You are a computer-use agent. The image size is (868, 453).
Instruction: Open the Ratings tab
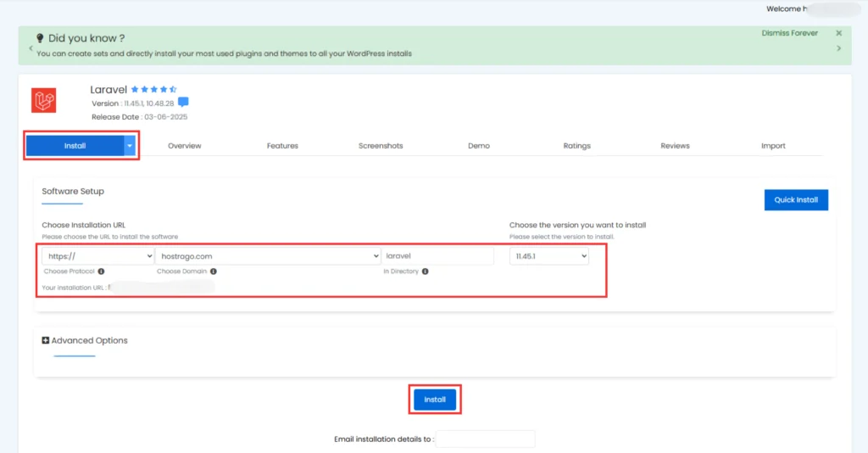[x=576, y=146]
